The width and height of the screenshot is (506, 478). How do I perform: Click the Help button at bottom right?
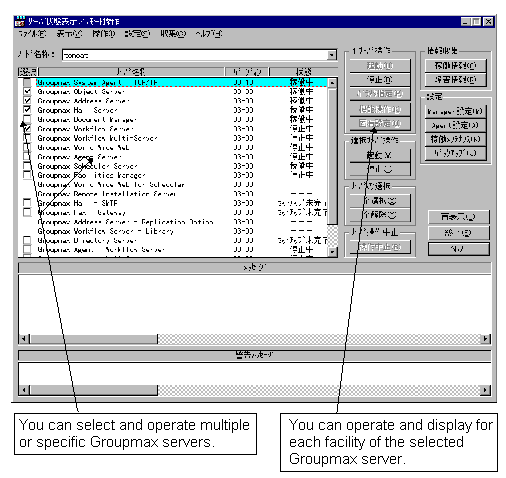point(459,249)
